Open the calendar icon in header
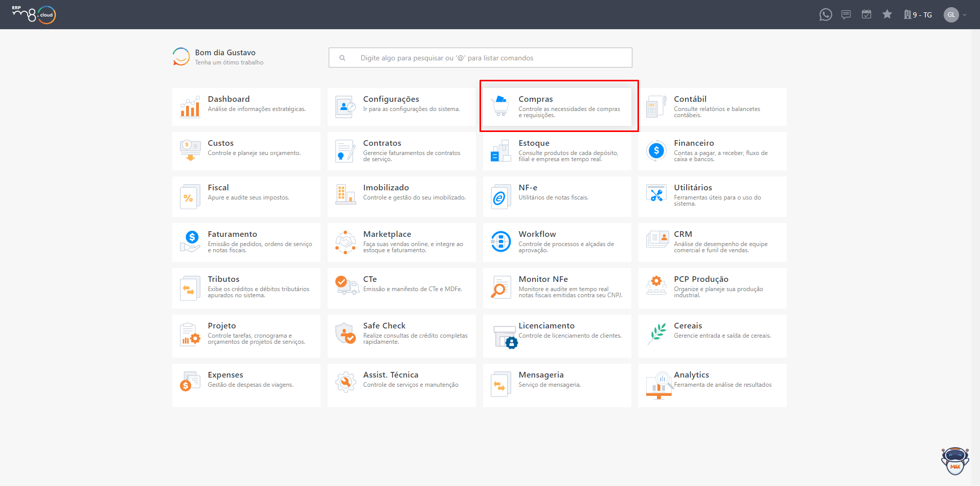Image resolution: width=980 pixels, height=486 pixels. (x=867, y=14)
